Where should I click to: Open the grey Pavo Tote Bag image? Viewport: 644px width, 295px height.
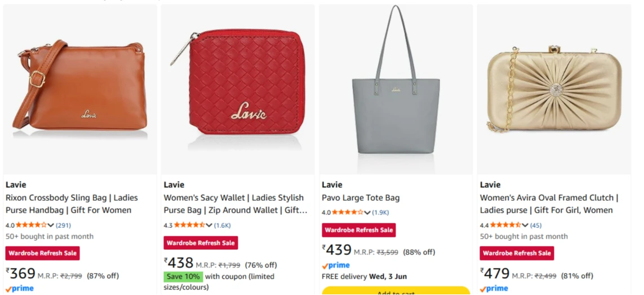tap(396, 89)
